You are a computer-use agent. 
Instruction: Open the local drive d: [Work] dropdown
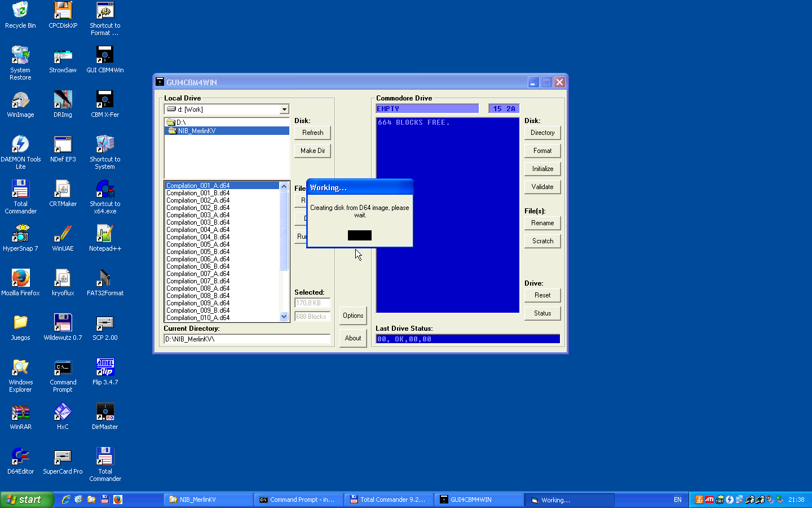click(284, 110)
